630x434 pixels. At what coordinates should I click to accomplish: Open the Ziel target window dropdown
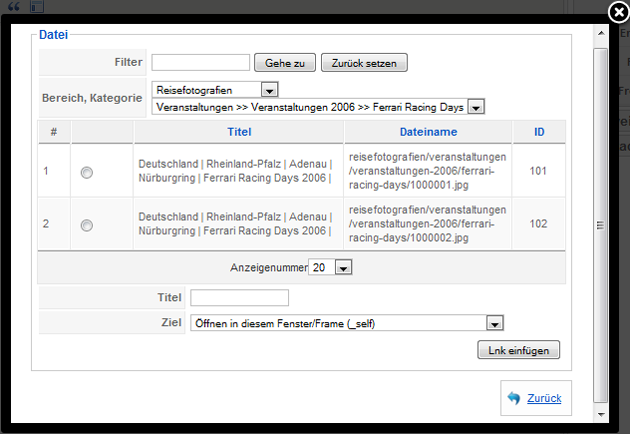pos(347,323)
